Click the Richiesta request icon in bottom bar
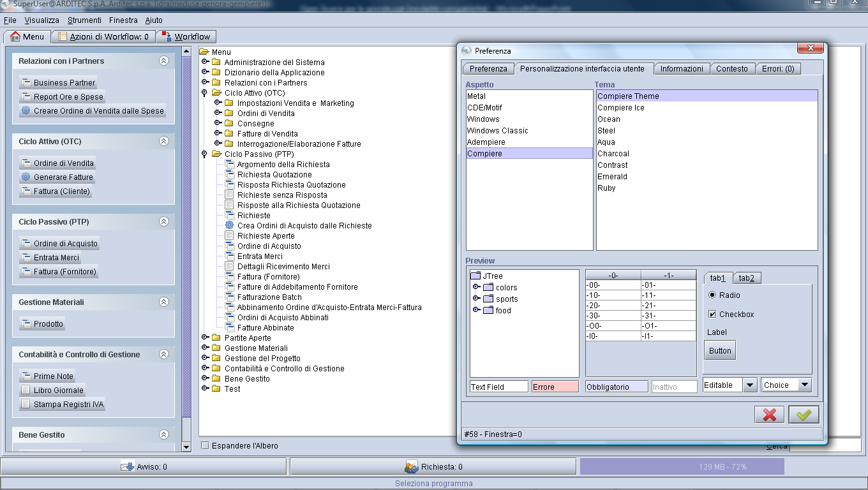Screen dimensions: 868x490 pyautogui.click(x=412, y=466)
